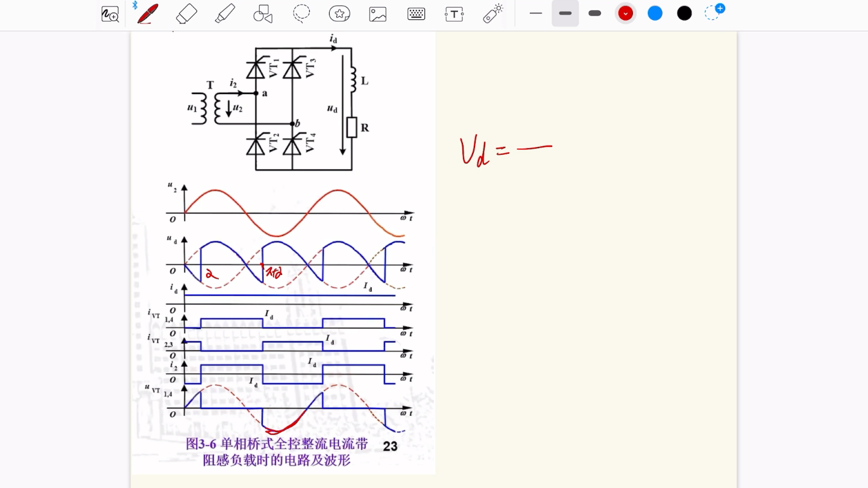Pick the blue pen color

click(x=655, y=13)
